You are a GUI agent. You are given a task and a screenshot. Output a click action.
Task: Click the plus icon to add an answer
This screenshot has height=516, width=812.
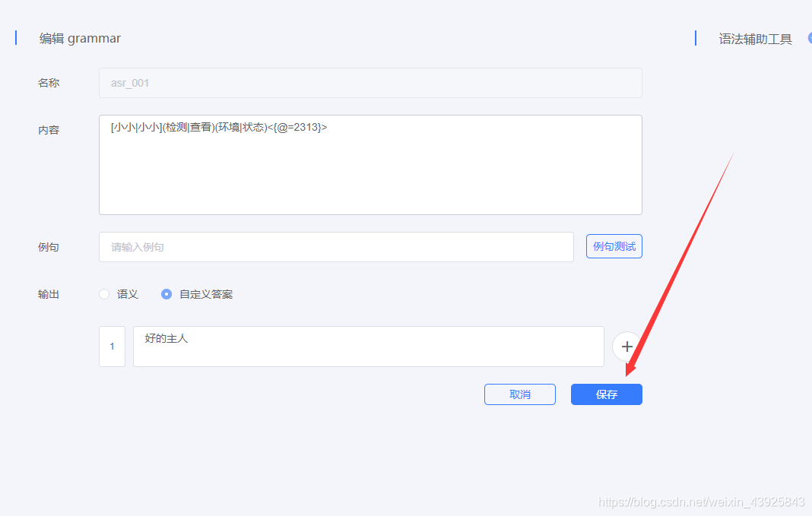[x=626, y=347]
